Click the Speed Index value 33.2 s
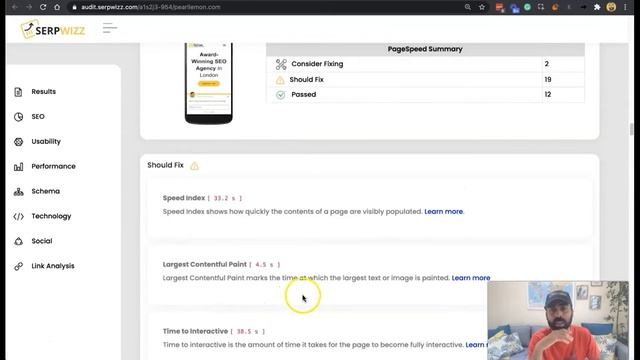This screenshot has height=360, width=640. (224, 198)
